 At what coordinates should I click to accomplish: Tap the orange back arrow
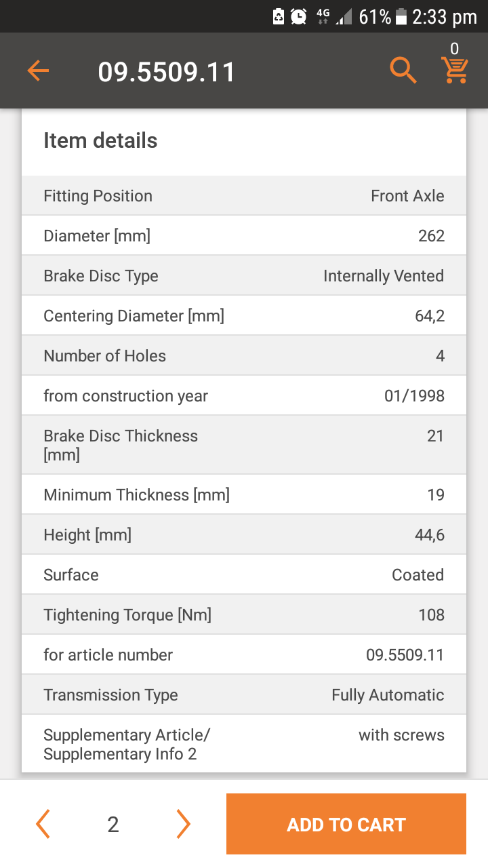[38, 71]
